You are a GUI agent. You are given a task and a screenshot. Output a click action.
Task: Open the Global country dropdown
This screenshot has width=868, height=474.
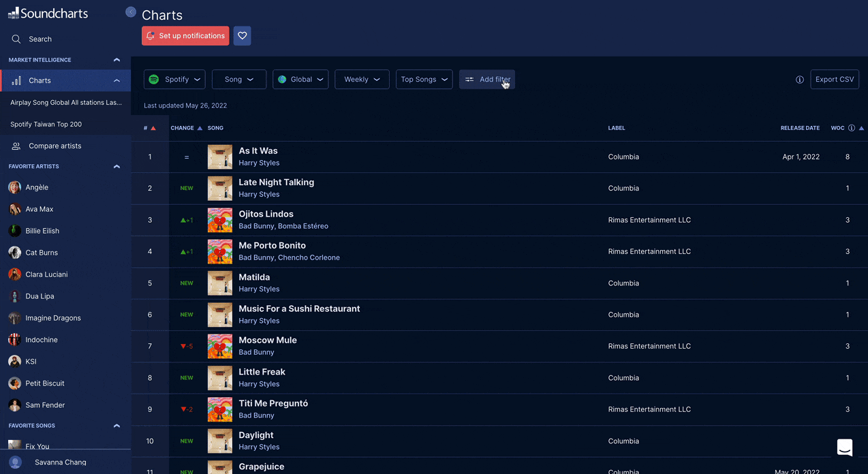point(300,80)
